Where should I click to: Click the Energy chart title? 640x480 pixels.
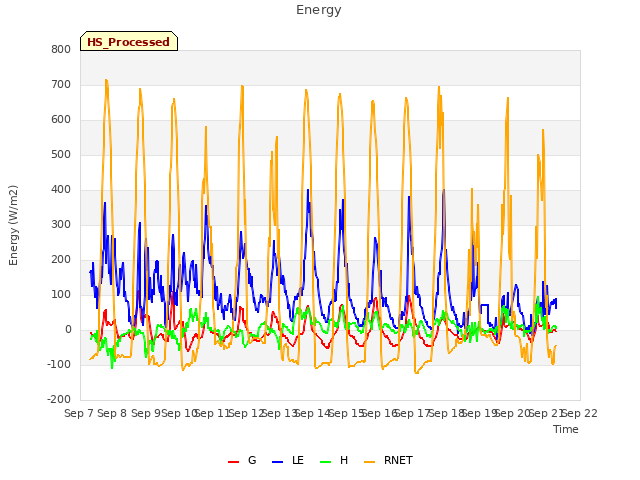click(319, 10)
